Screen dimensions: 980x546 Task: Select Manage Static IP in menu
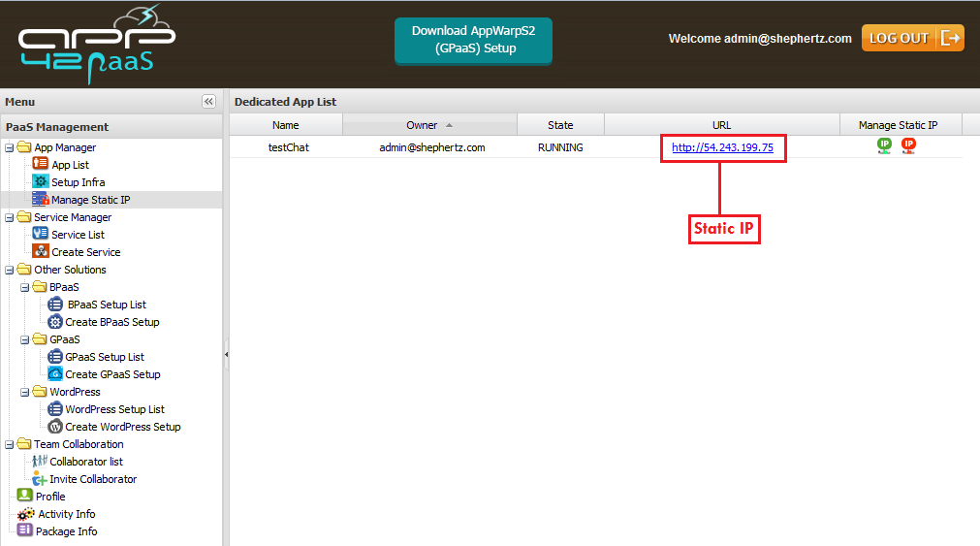(x=90, y=200)
